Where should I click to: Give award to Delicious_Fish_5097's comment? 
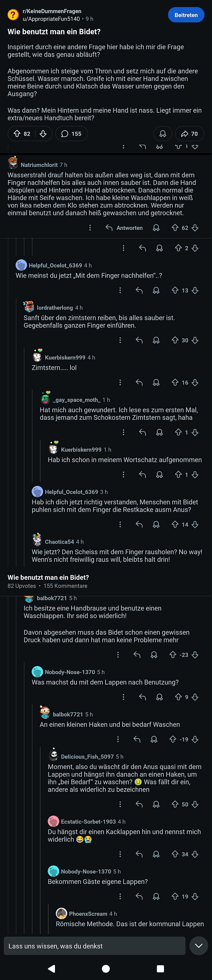tap(156, 804)
